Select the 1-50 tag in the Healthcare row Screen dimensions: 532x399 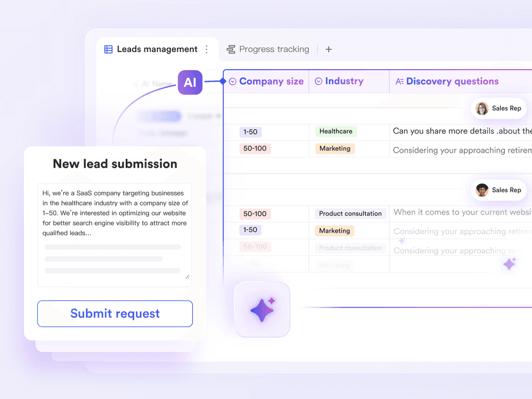(x=250, y=132)
